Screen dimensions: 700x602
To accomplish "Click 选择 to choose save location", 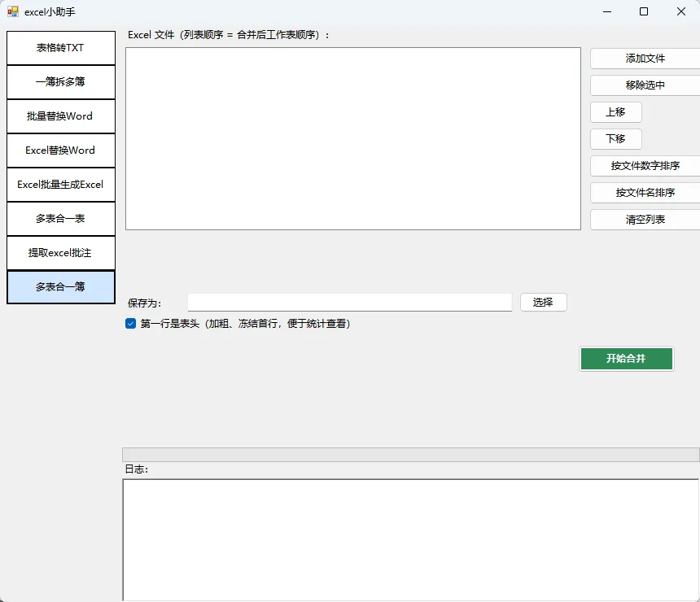I will pos(543,303).
